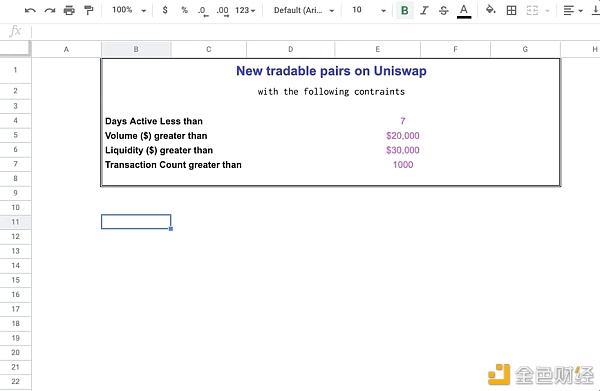Click the 'Transaction Count greater than' cell
The width and height of the screenshot is (600, 391).
(x=173, y=165)
